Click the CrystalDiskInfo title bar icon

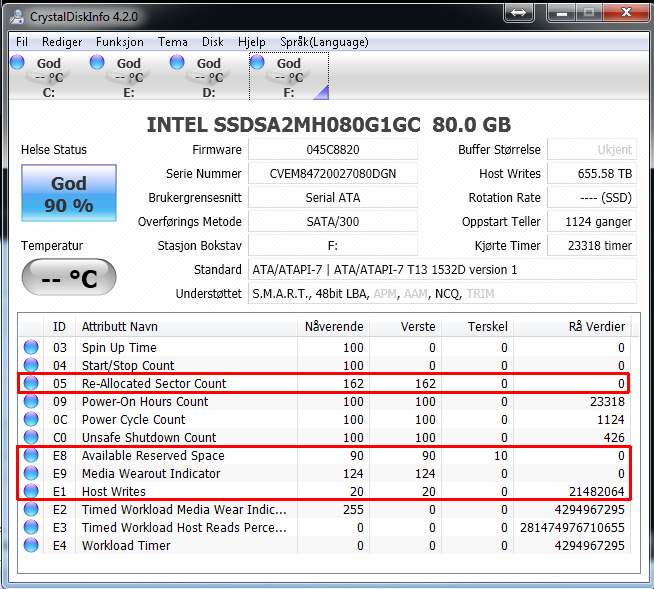[x=18, y=16]
